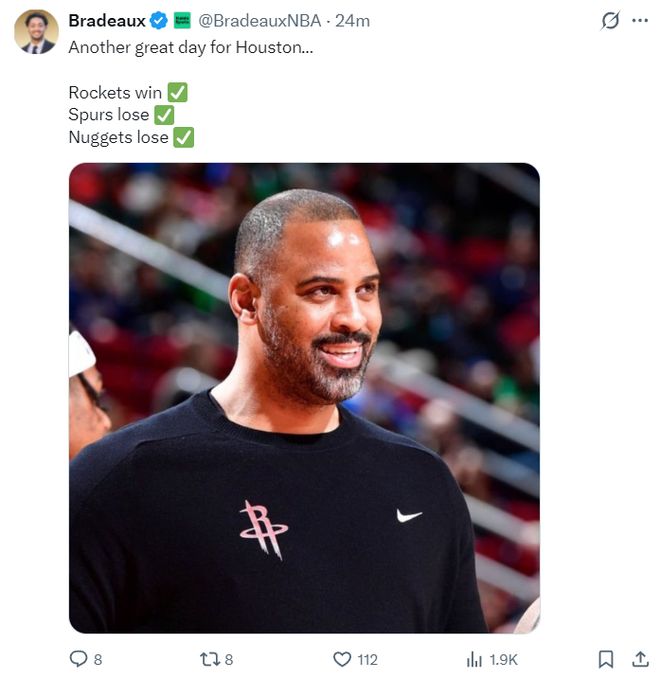
Task: Click the blue verified checkmark badge
Action: tap(159, 21)
